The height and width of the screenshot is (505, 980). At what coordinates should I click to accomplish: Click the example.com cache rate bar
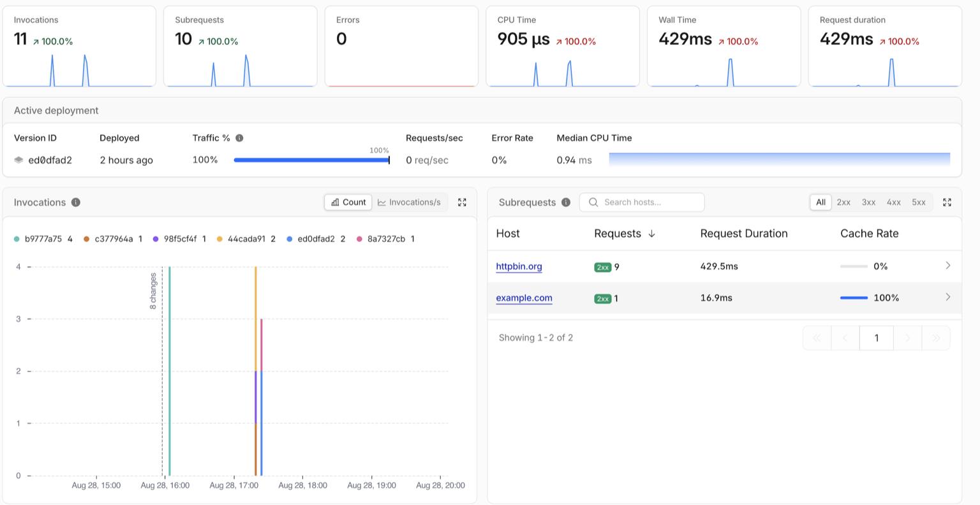(x=854, y=298)
